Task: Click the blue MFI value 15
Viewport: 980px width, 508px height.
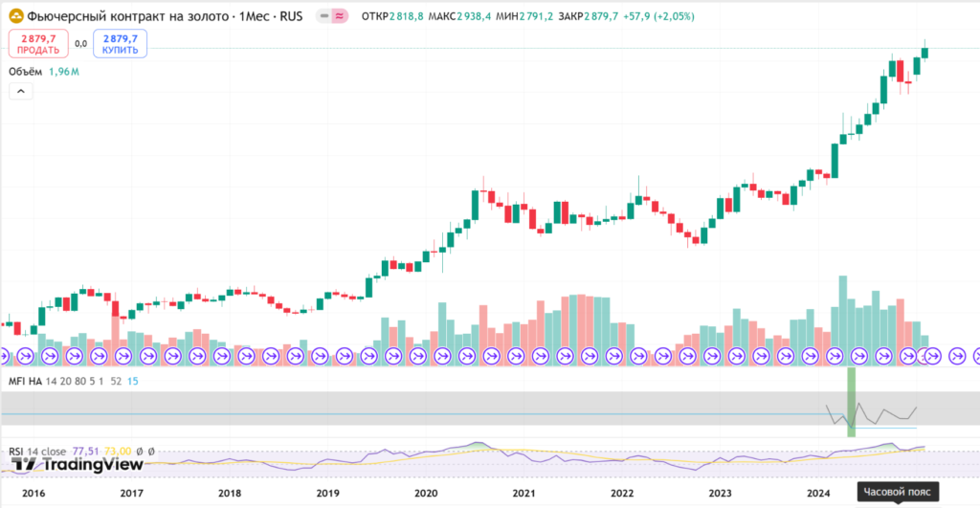Action: tap(132, 381)
